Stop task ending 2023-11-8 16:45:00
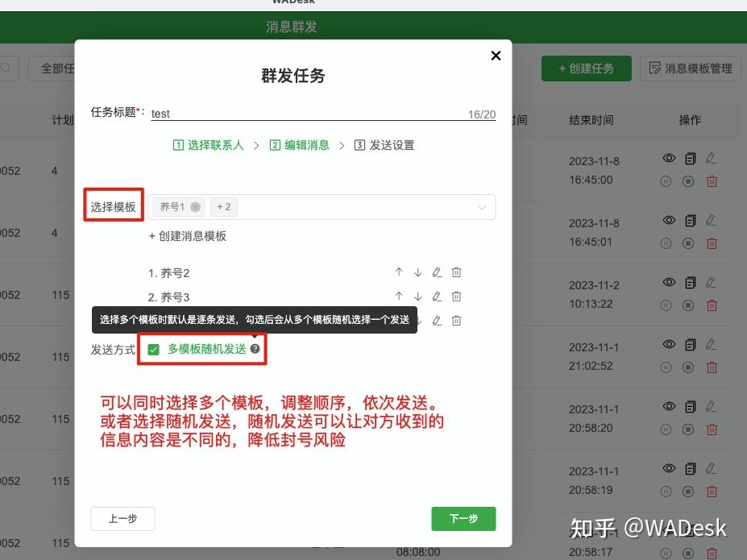 tap(688, 181)
